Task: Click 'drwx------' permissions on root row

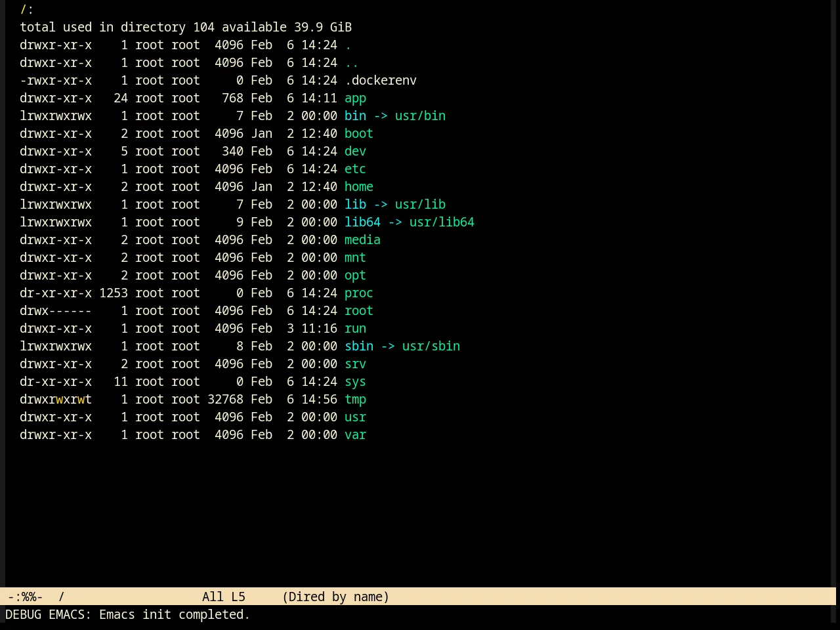Action: (56, 311)
